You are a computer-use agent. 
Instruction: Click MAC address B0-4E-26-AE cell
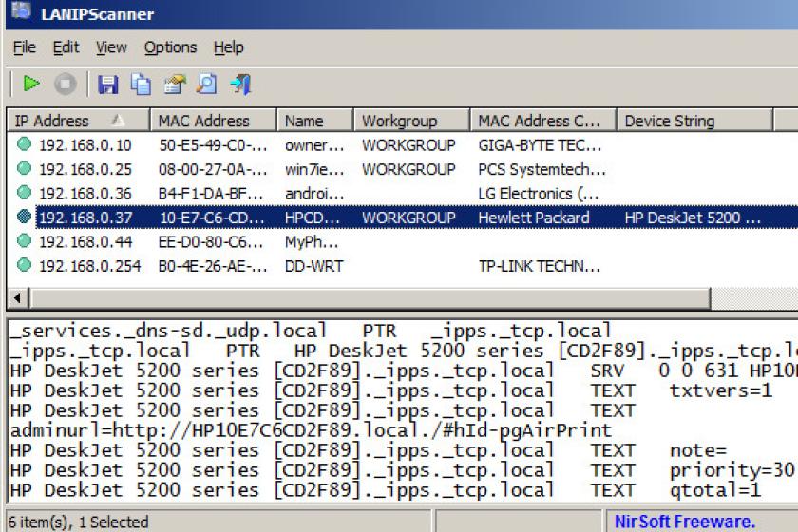213,266
